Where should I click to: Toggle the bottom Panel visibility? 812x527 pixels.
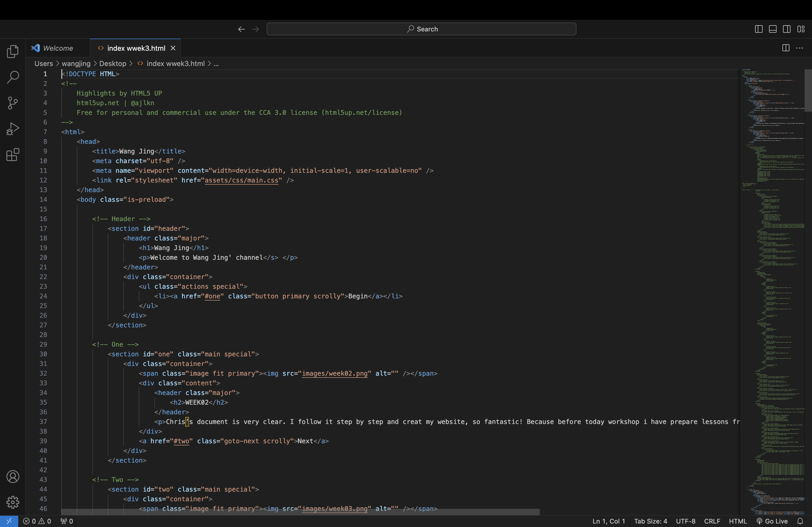(773, 29)
